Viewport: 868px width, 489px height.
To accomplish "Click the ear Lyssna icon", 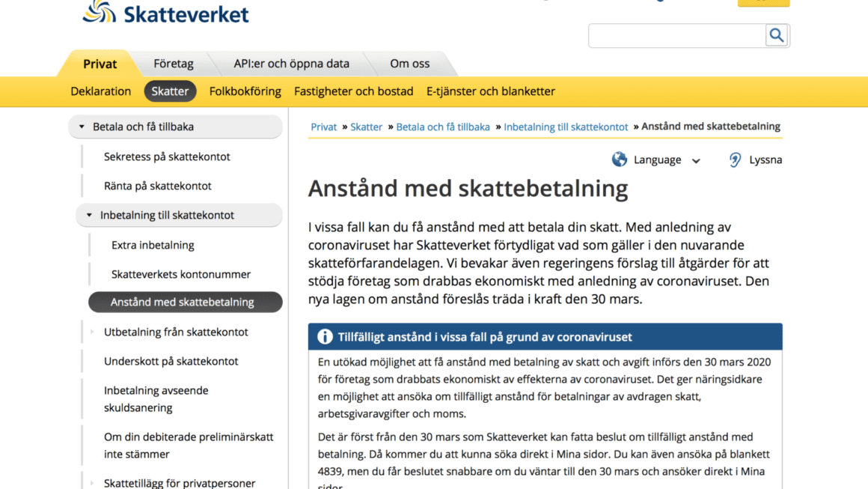I will pos(735,160).
